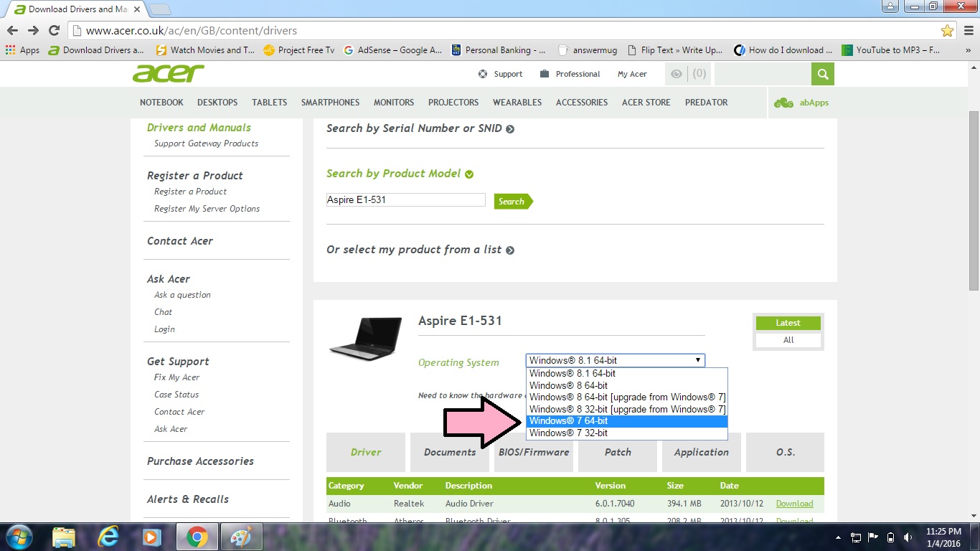
Task: Open Ask a question link
Action: [182, 295]
